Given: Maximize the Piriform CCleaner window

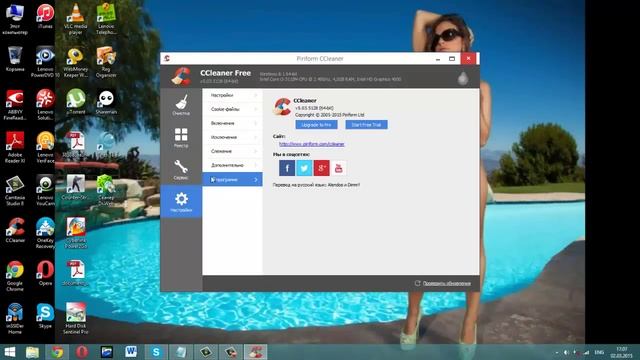Looking at the screenshot, I should tap(452, 59).
